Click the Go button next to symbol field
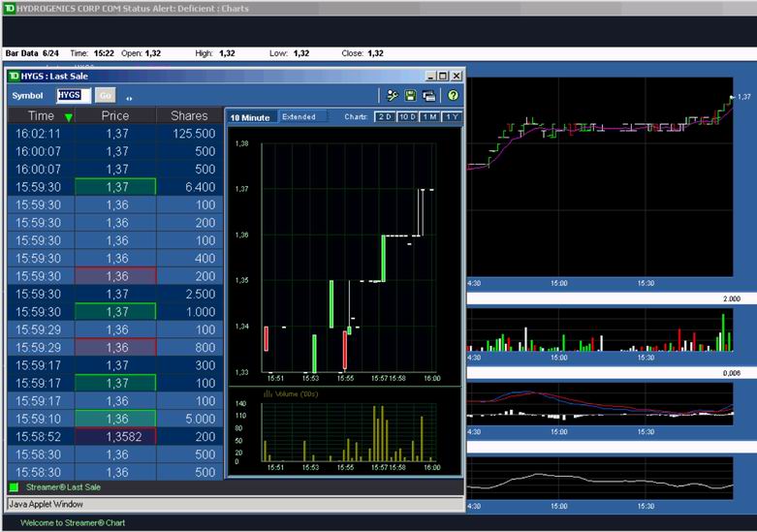 (x=106, y=95)
